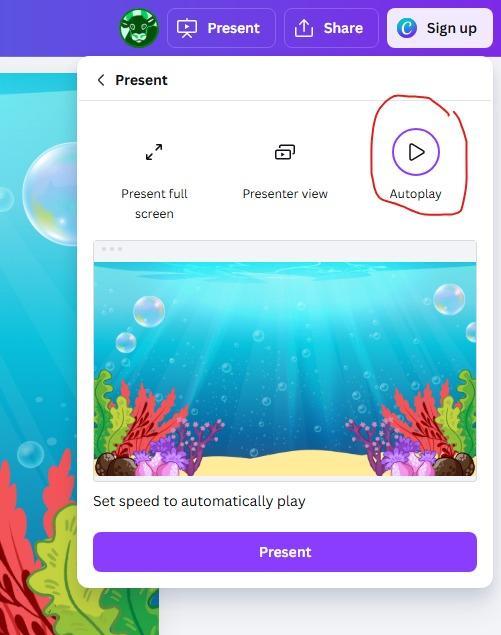Click the Present panel header title

141,80
